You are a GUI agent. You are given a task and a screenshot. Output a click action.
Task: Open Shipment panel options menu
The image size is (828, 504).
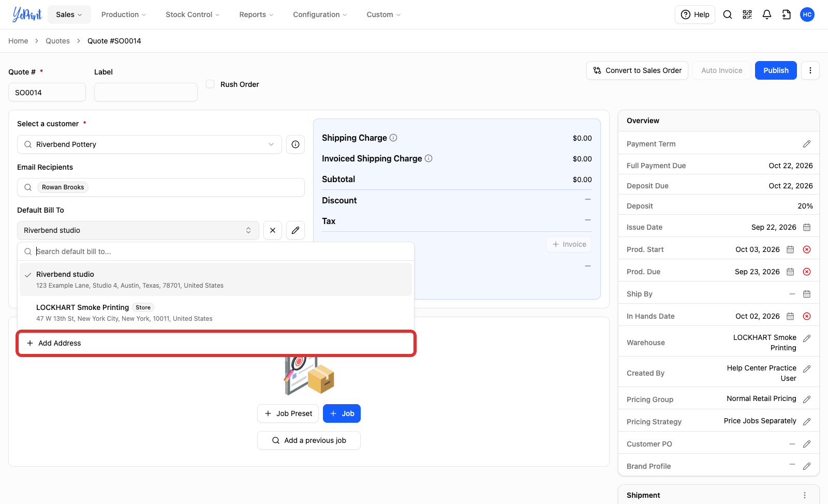tap(805, 495)
